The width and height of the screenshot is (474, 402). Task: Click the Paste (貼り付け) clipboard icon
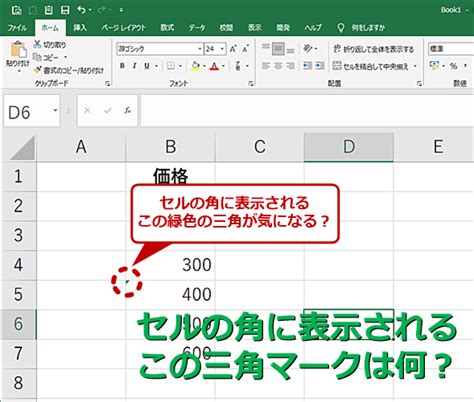pos(19,50)
